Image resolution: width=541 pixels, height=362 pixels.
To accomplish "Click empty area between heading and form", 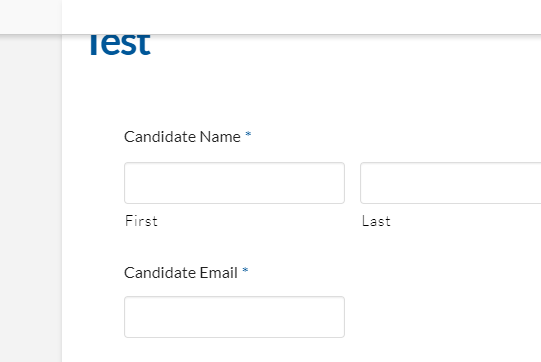I will 301,91.
